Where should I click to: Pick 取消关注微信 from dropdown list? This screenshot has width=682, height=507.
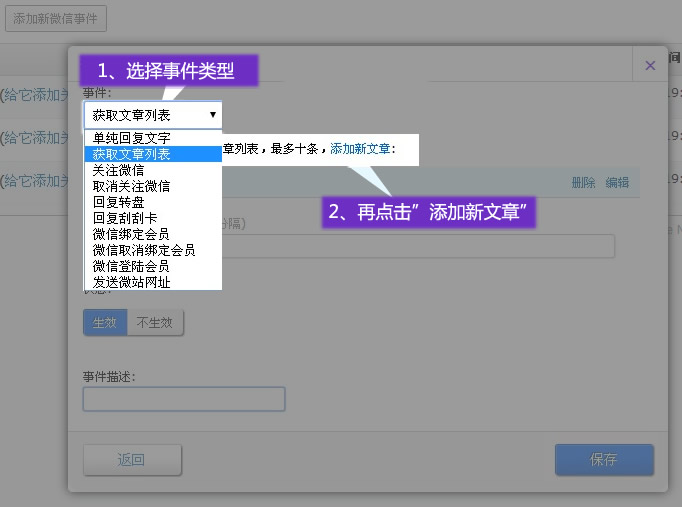(132, 186)
